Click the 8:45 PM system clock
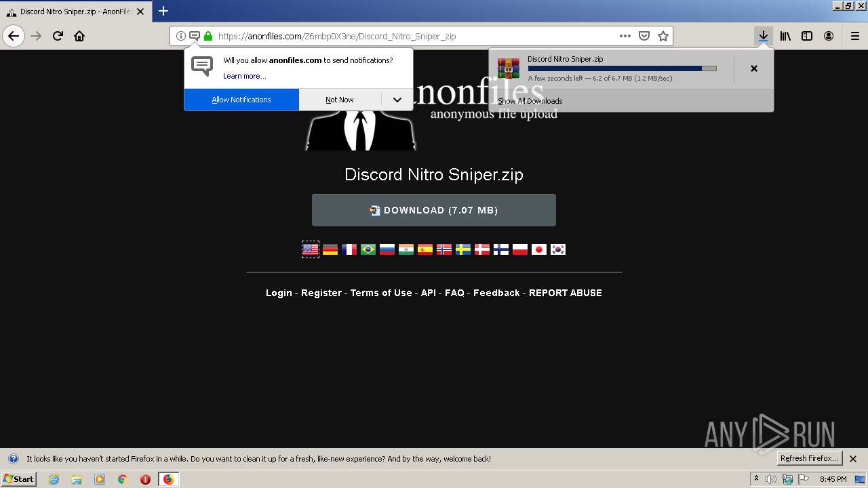The image size is (868, 488). (x=833, y=479)
